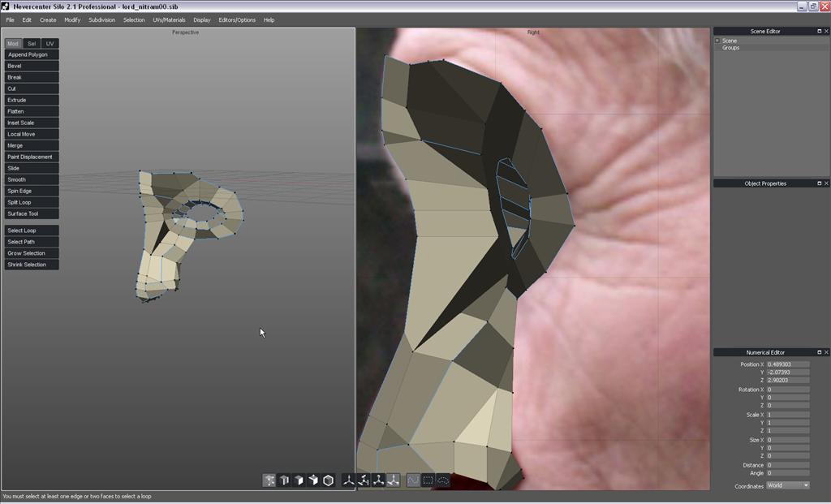
Task: Undock the Object Properties panel
Action: click(x=819, y=183)
